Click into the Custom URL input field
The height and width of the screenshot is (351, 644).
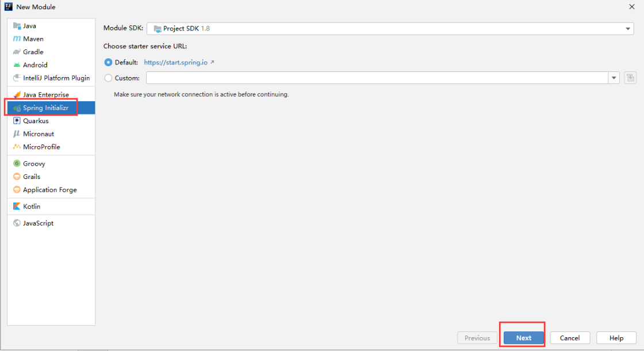377,78
